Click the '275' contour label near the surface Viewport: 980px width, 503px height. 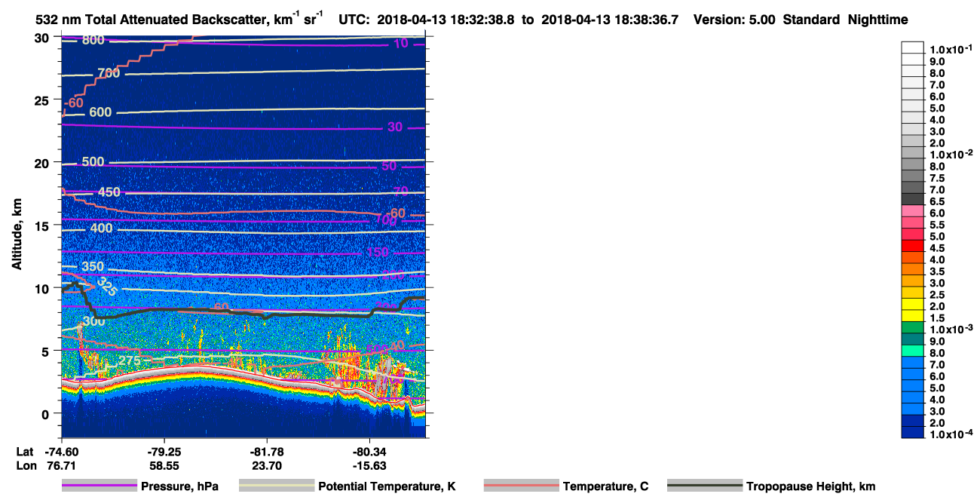(x=129, y=360)
